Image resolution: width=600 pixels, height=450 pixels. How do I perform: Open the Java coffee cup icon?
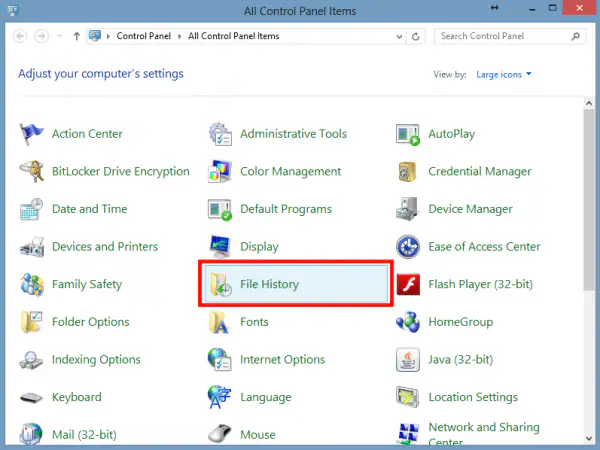(x=408, y=360)
